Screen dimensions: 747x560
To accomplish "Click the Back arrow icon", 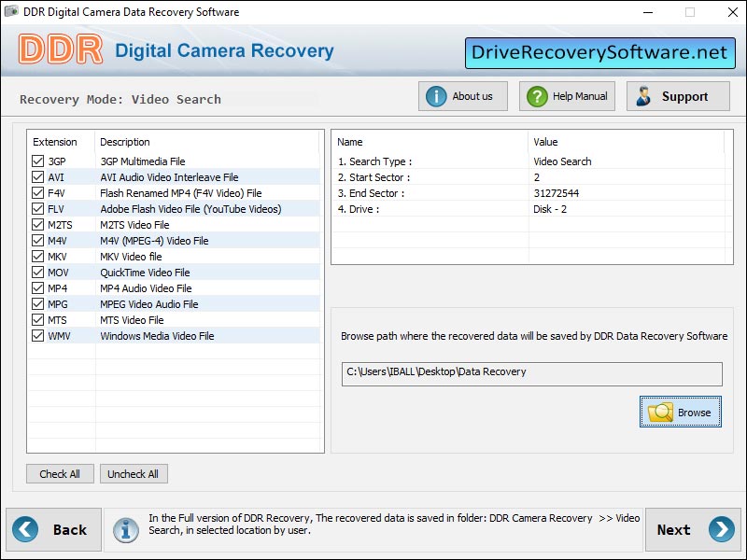I will click(25, 529).
